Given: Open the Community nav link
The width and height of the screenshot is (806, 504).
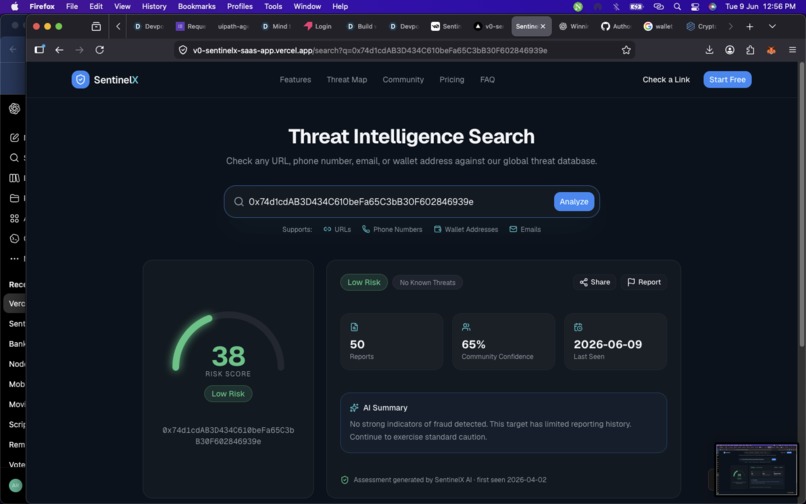Looking at the screenshot, I should pos(403,80).
